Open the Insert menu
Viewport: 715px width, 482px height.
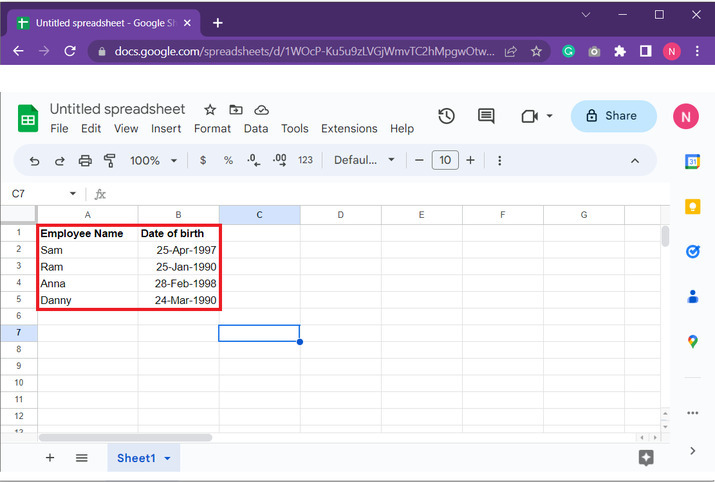click(166, 129)
